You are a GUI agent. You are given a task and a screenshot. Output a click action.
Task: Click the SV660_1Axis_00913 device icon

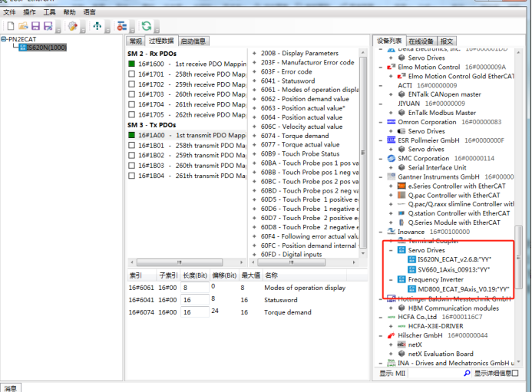(x=411, y=269)
